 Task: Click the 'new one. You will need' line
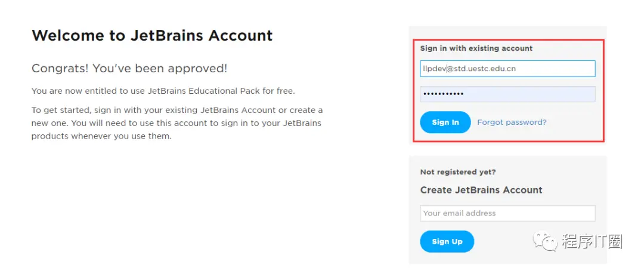176,123
